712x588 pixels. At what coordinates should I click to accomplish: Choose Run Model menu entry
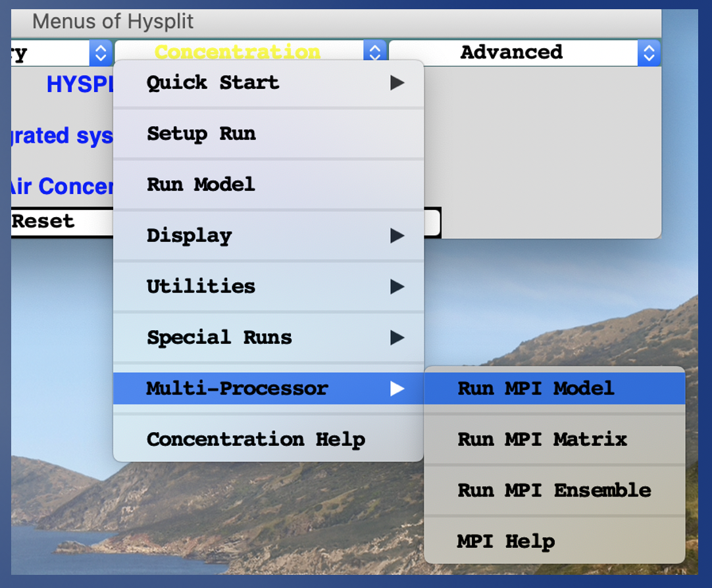pos(268,185)
